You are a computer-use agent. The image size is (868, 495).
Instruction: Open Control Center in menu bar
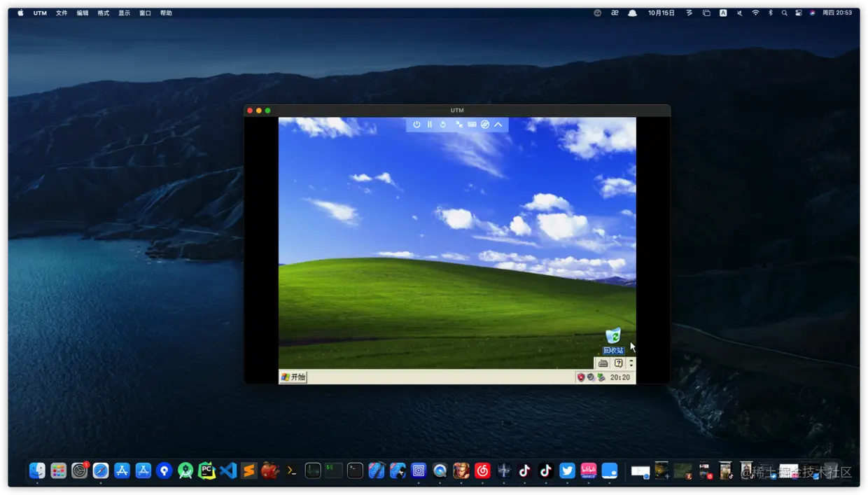798,13
